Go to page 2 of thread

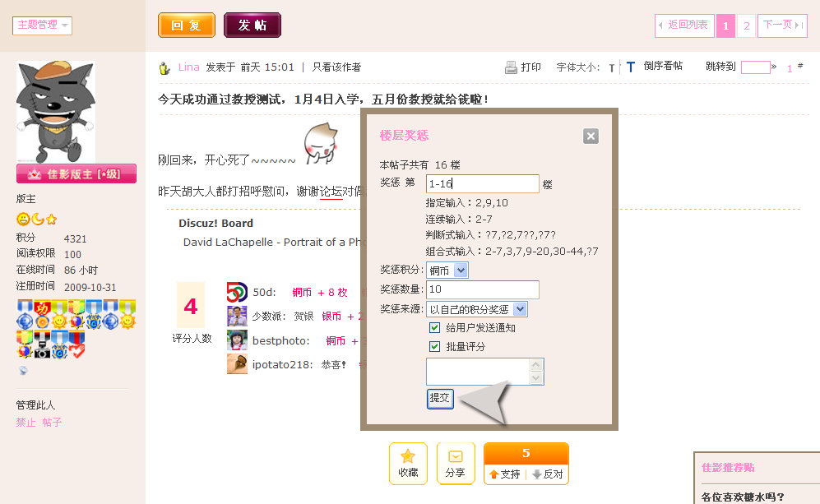coord(746,26)
